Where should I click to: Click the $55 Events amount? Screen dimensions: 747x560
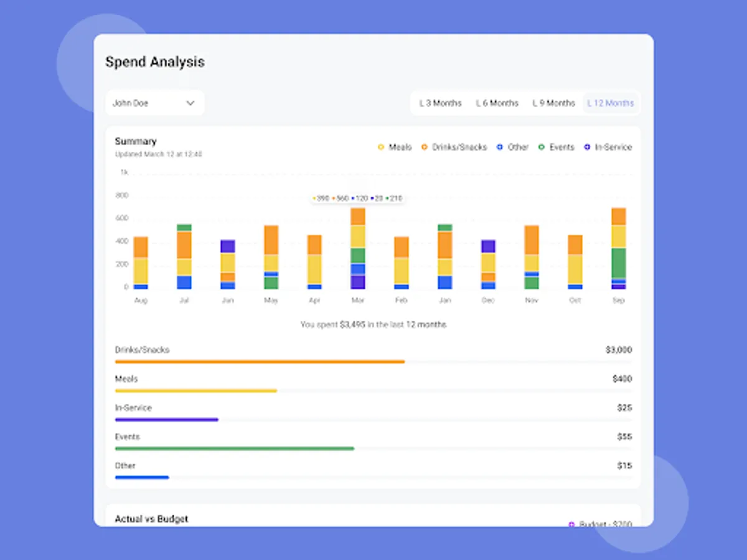pos(624,437)
